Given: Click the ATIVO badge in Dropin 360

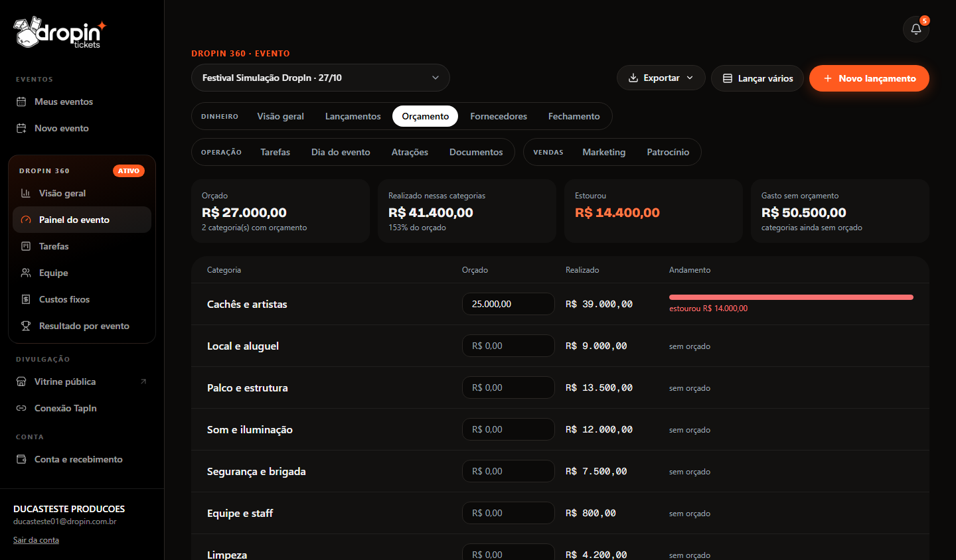Looking at the screenshot, I should pyautogui.click(x=129, y=171).
